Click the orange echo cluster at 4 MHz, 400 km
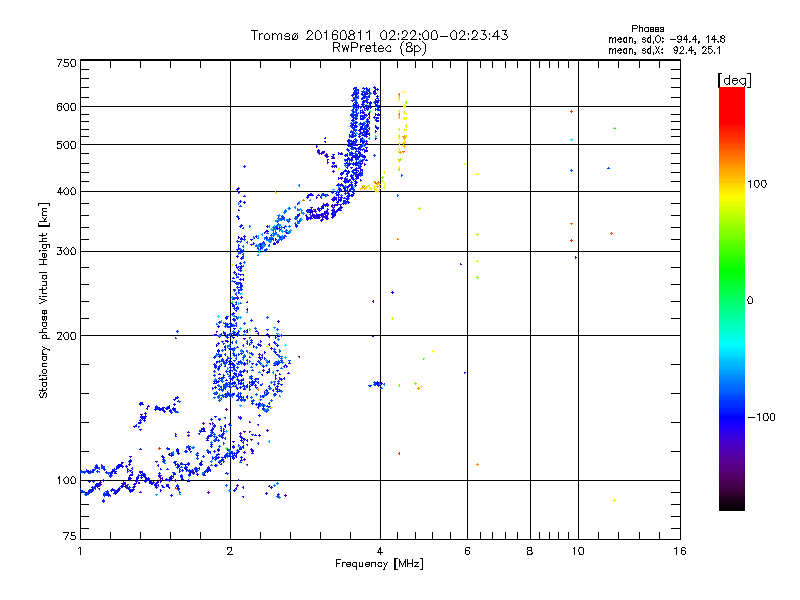Screen dimensions: 800x600 tap(373, 185)
